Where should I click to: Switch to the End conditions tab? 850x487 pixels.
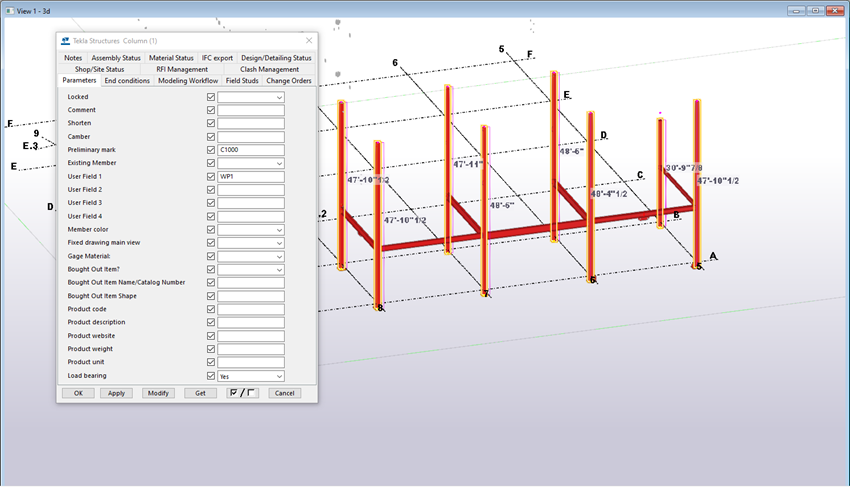[127, 81]
